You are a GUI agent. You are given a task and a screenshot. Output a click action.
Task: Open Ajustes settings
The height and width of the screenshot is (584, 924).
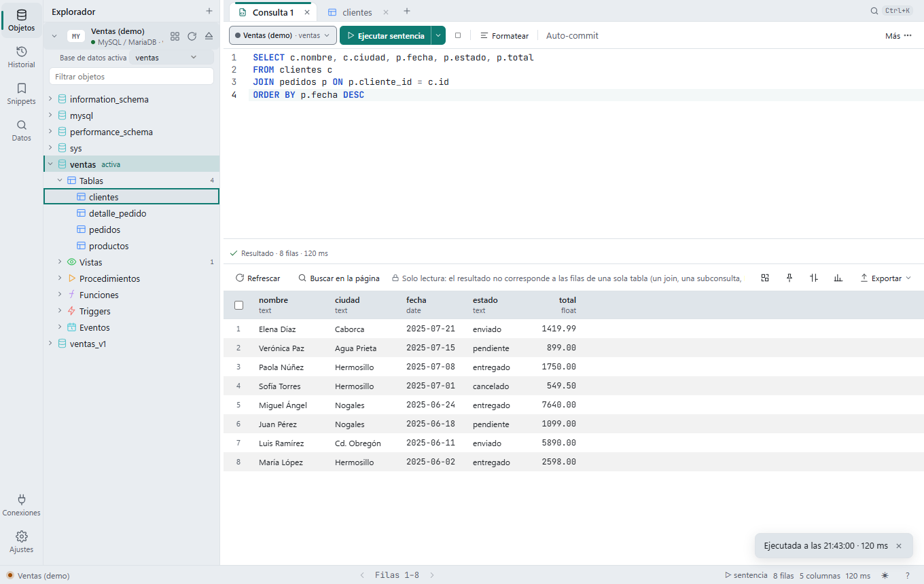21,542
